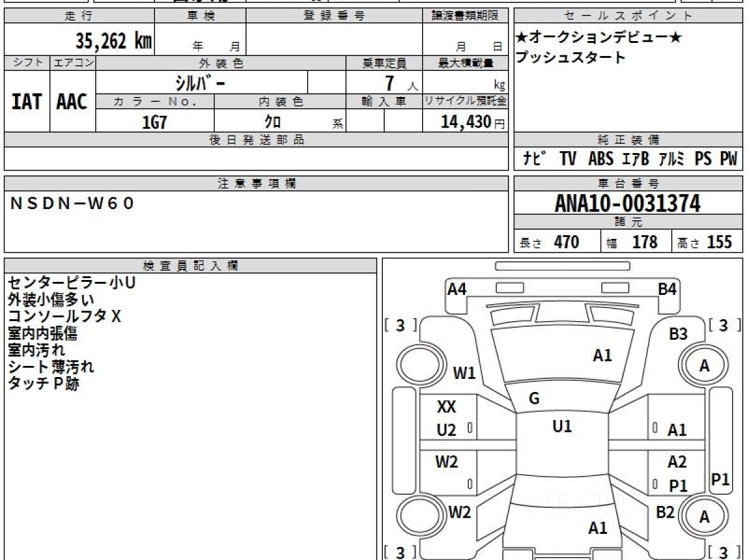Viewport: 747px width, 560px height.
Task: Click the seating capacity 7 人
Action: point(402,83)
